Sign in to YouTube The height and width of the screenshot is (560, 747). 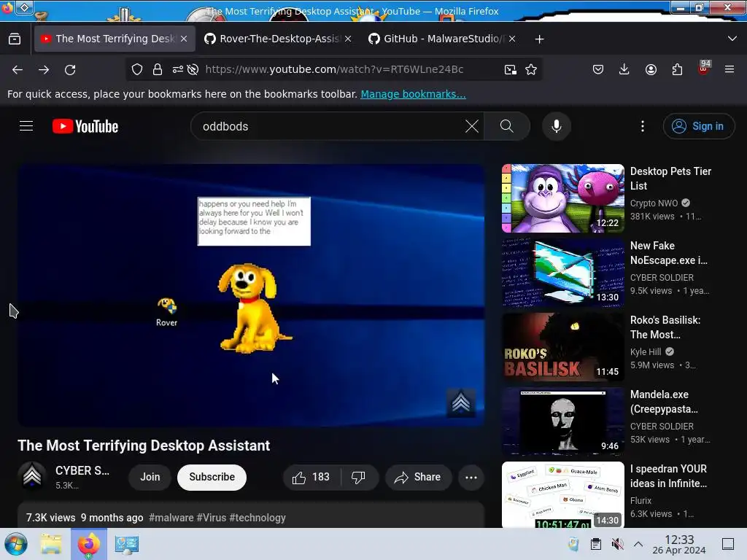(x=699, y=126)
